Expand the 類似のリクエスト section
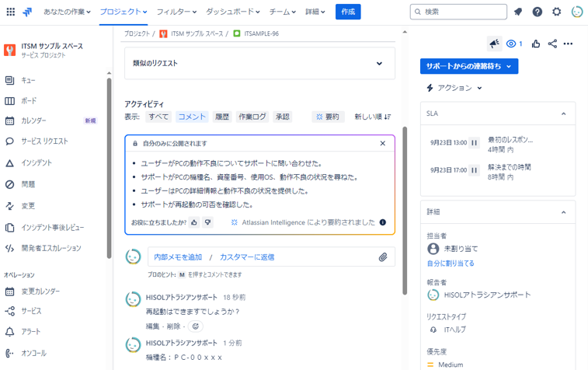 coord(379,64)
